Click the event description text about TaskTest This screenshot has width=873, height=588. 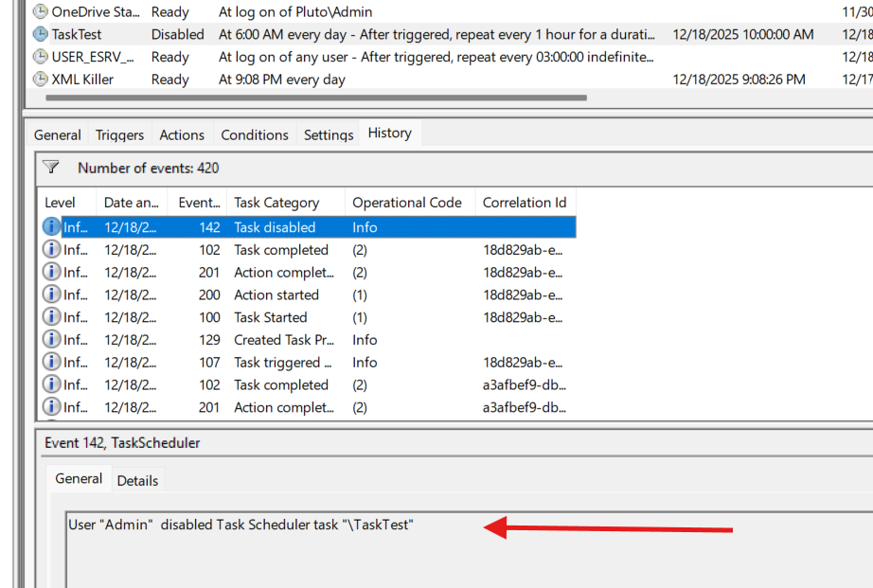(241, 525)
